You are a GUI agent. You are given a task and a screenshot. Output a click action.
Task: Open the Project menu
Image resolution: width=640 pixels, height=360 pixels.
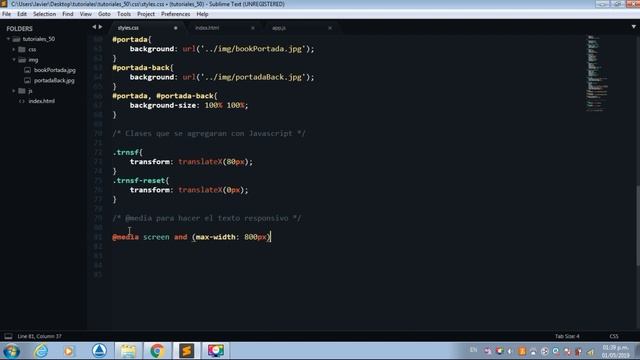click(x=146, y=14)
